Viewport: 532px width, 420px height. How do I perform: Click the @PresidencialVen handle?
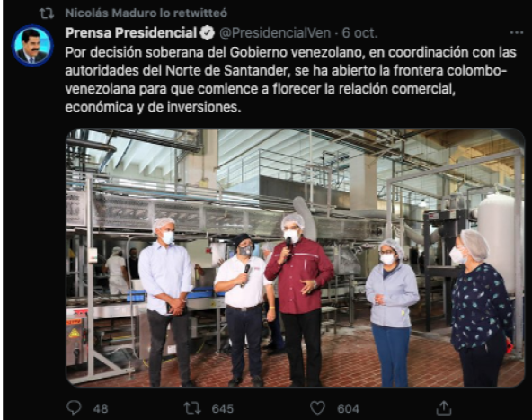[x=275, y=33]
